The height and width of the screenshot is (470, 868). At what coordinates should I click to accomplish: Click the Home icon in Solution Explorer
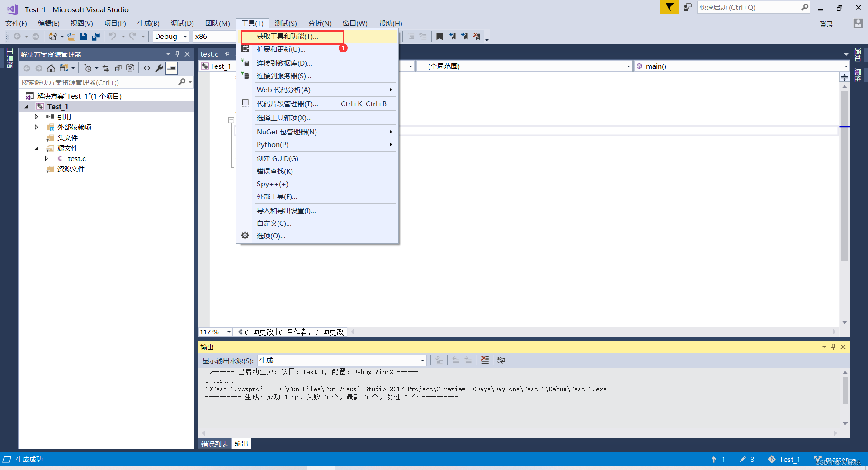pos(51,68)
